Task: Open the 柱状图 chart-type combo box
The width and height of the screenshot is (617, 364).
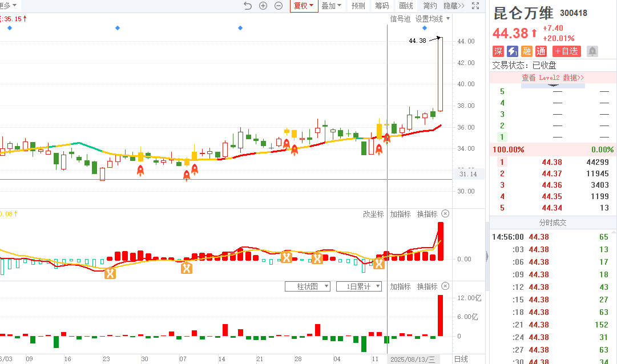Action: pos(307,286)
